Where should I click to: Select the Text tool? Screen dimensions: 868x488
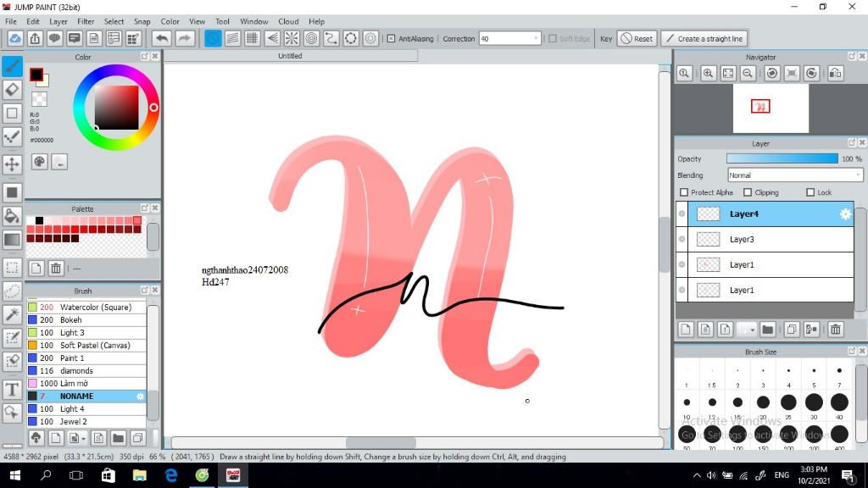pos(12,390)
